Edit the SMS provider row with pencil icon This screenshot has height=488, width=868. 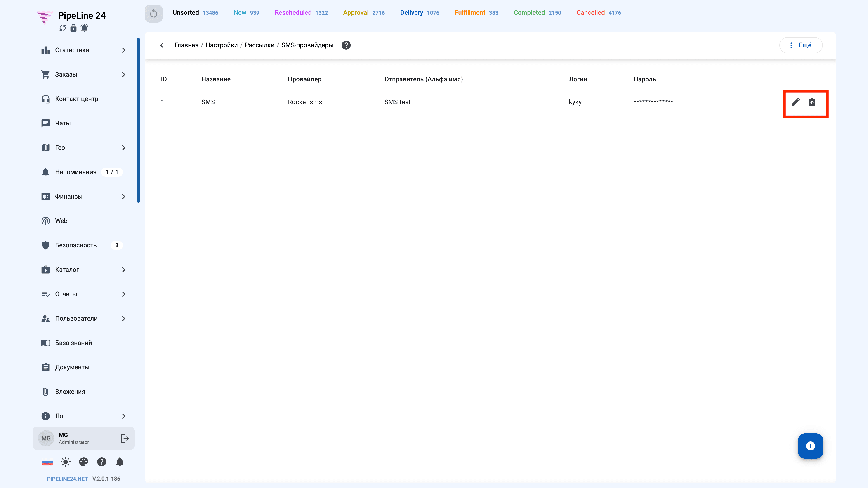(x=795, y=102)
